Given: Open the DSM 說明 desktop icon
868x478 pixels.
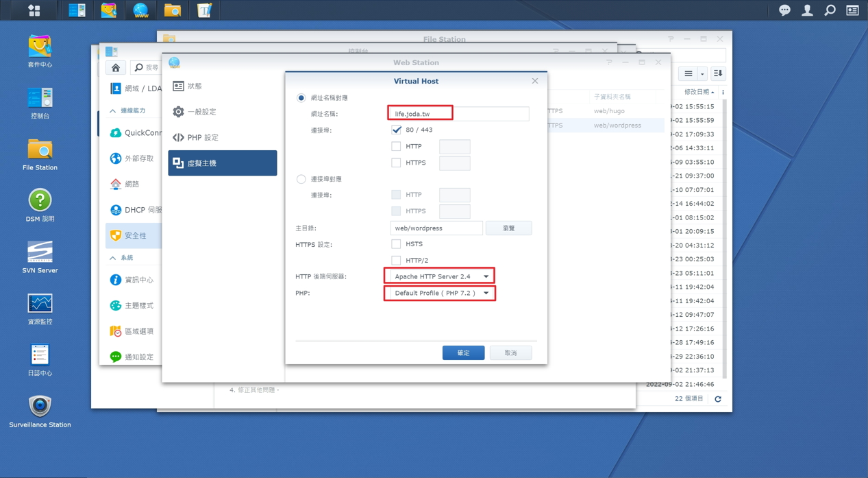Looking at the screenshot, I should (40, 206).
